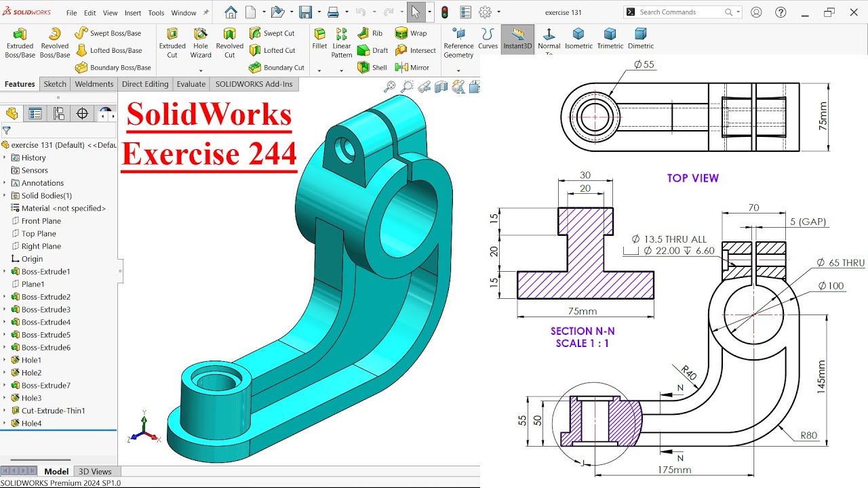Click the Revolved Cut tool
Viewport: 868px width, 488px height.
click(x=229, y=43)
